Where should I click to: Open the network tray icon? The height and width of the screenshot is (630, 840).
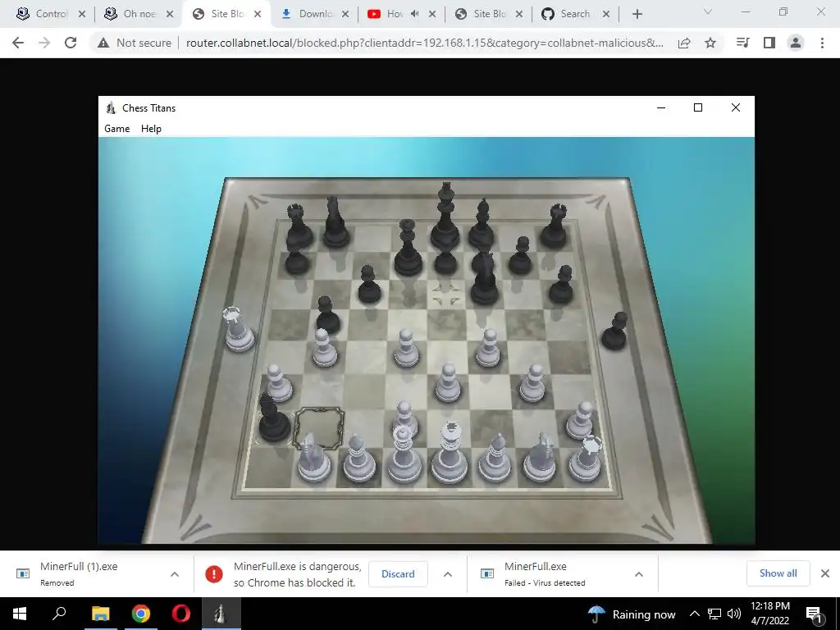(x=714, y=614)
